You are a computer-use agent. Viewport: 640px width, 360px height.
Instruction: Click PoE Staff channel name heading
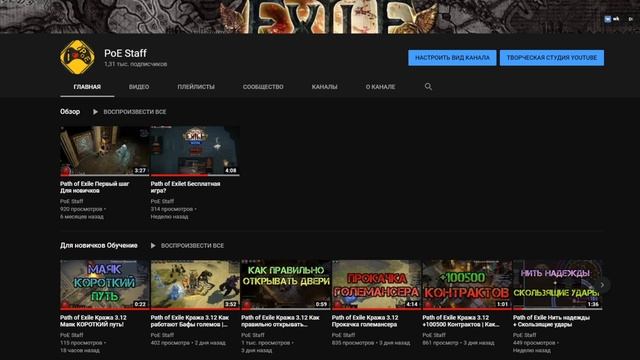(x=125, y=53)
